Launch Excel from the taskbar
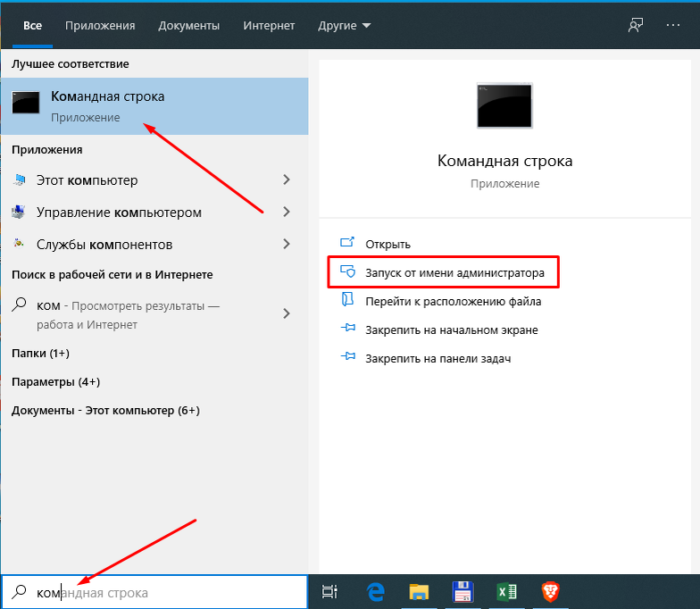Viewport: 700px width, 609px height. tap(506, 591)
